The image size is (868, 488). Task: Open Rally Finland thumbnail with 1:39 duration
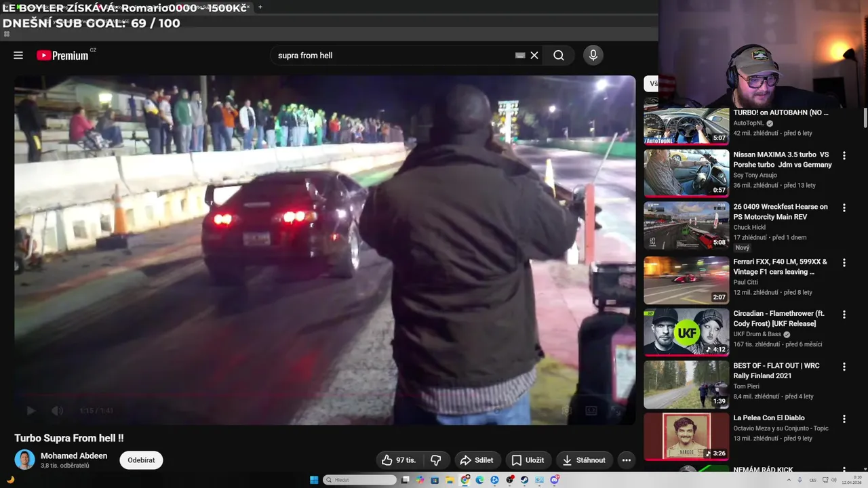point(686,384)
